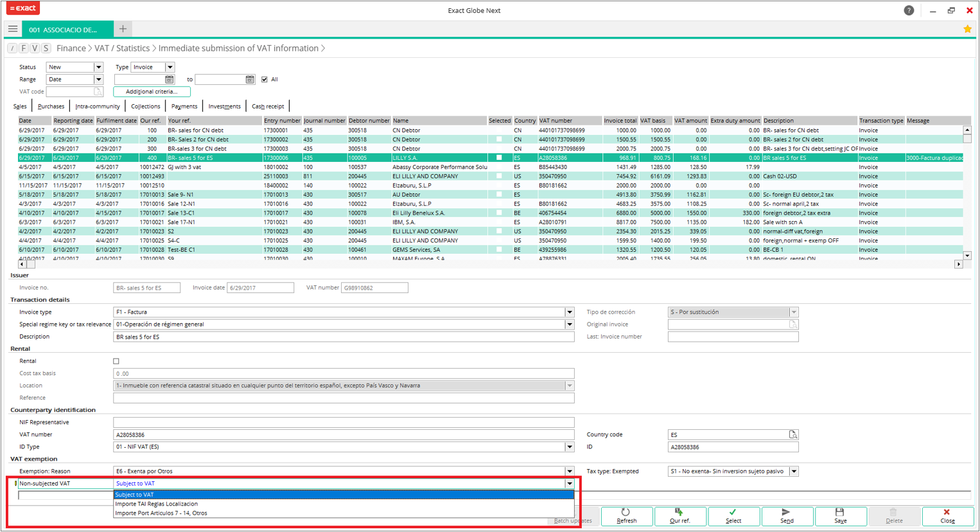Refresh the invoice list

626,517
